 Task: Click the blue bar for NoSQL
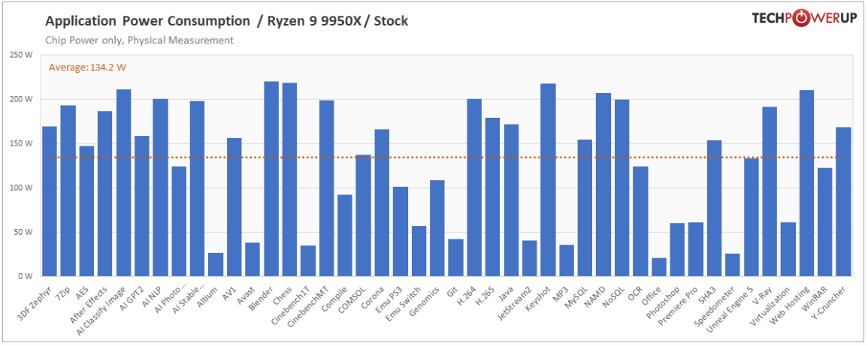click(x=622, y=188)
